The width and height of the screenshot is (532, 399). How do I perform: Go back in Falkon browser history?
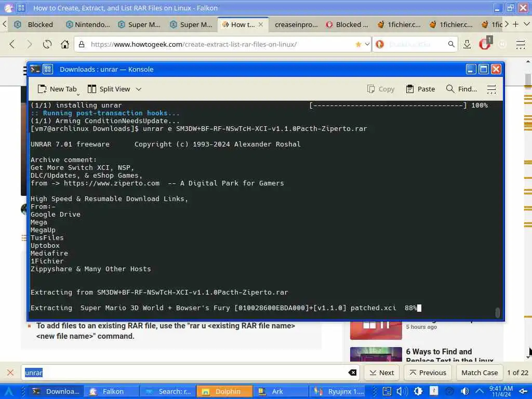tap(12, 44)
